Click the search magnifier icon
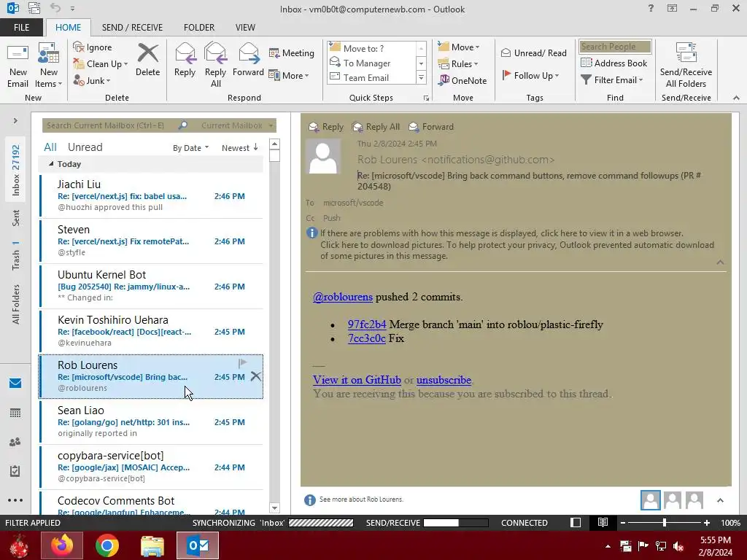The width and height of the screenshot is (747, 560). point(183,125)
